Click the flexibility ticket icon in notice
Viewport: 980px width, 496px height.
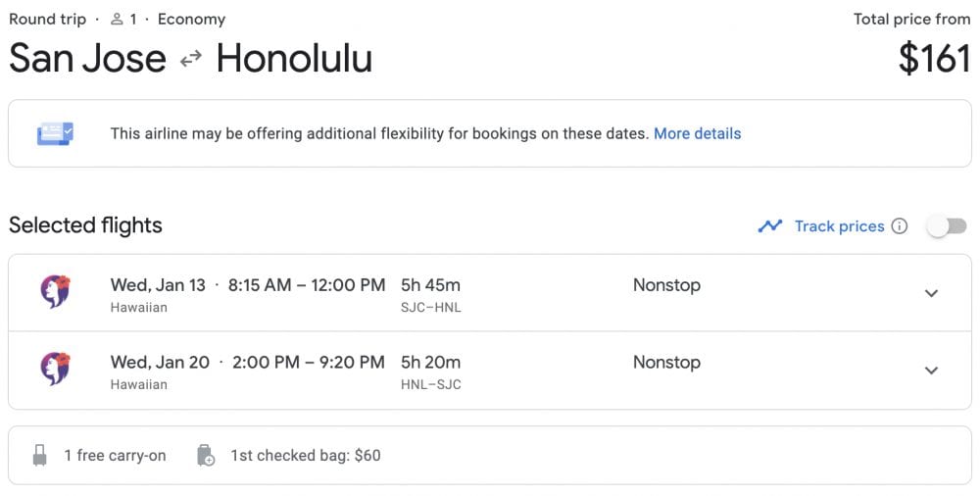[55, 133]
